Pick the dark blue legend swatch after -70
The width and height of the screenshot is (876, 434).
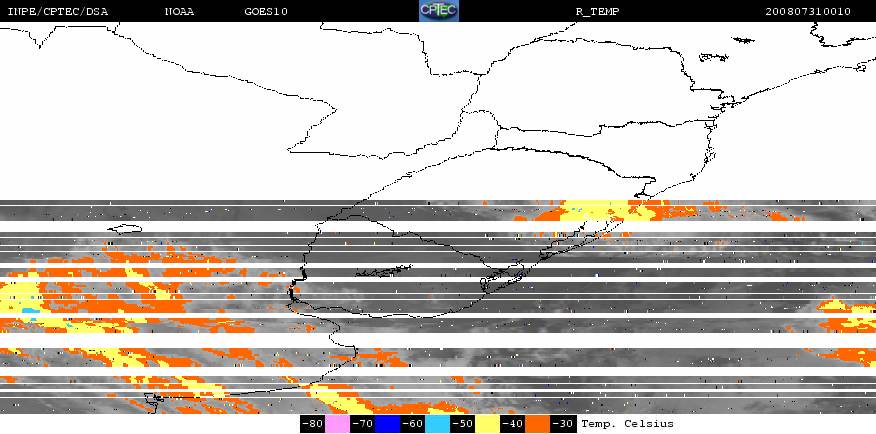387,424
